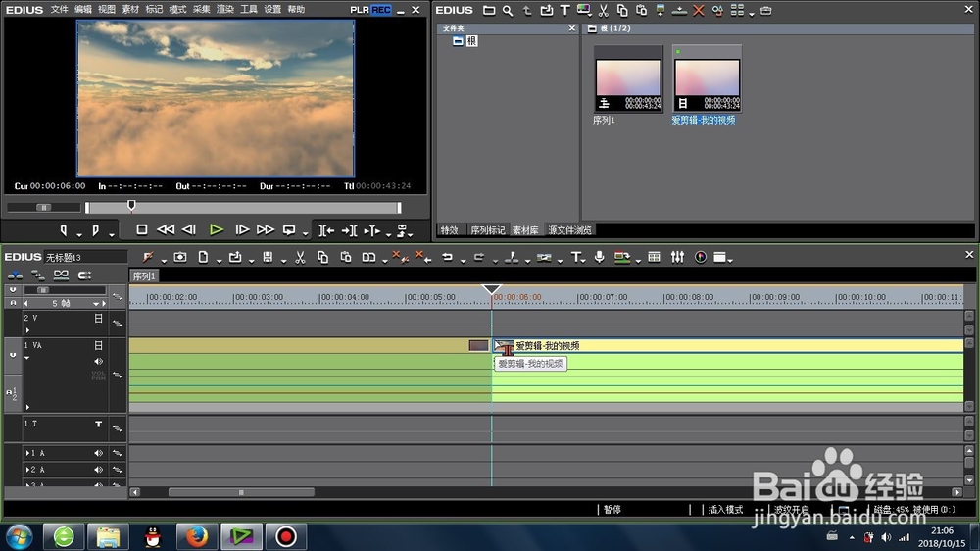Mute audio track 1 A
Image resolution: width=980 pixels, height=551 pixels.
(98, 453)
